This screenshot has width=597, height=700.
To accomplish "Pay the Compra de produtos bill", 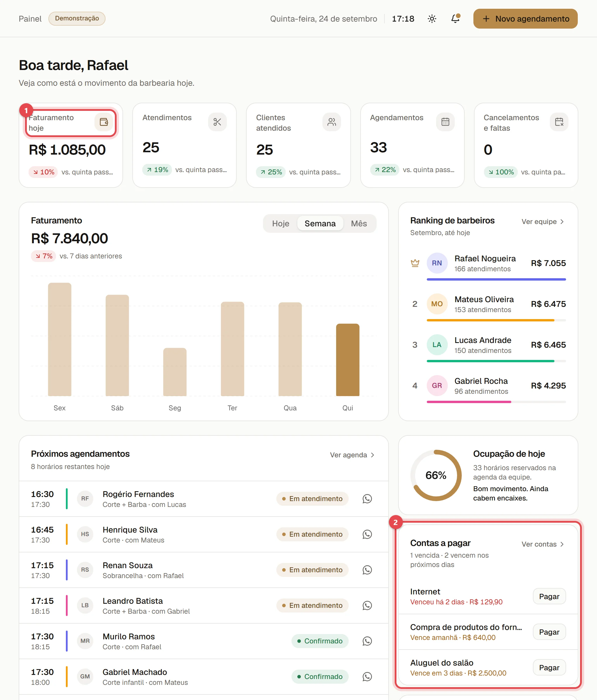I will click(549, 632).
